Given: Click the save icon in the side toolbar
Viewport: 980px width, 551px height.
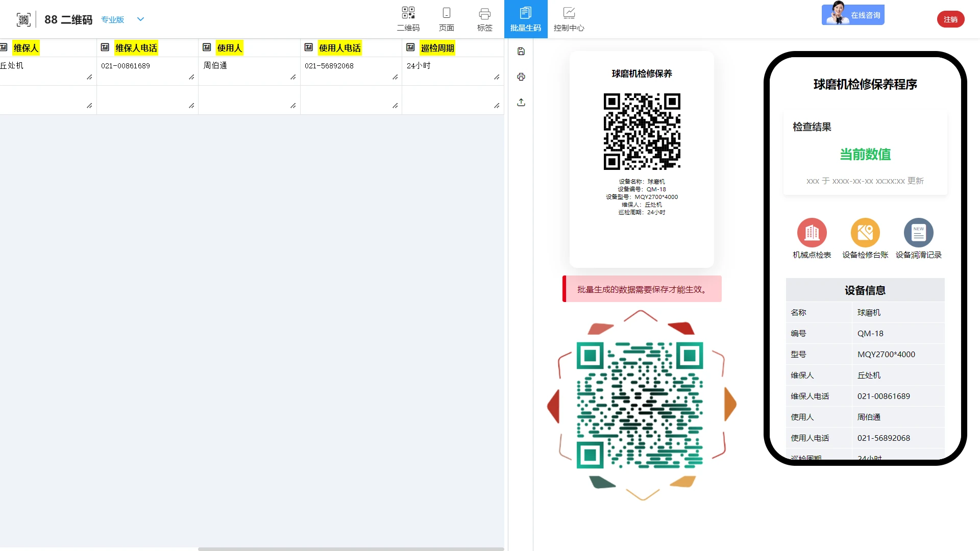Looking at the screenshot, I should 521,52.
